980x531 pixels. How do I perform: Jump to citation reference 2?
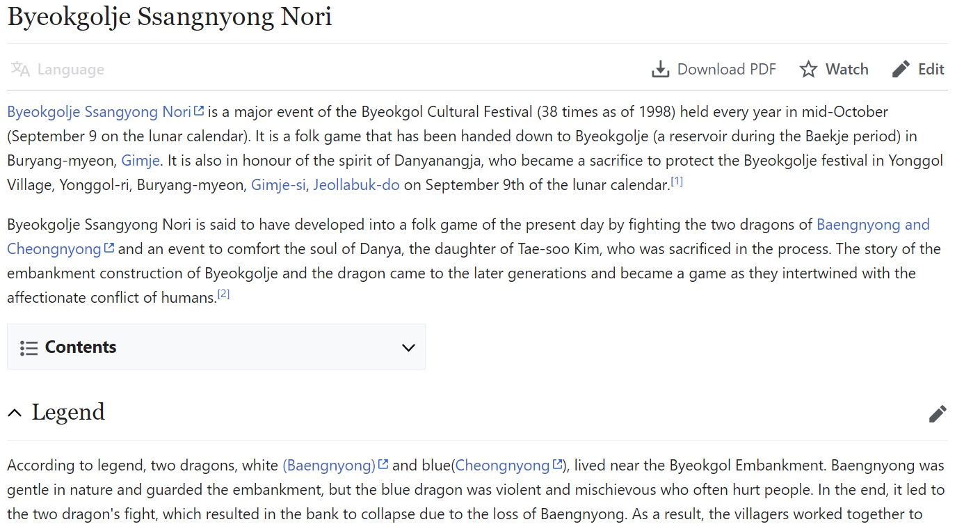pos(223,294)
